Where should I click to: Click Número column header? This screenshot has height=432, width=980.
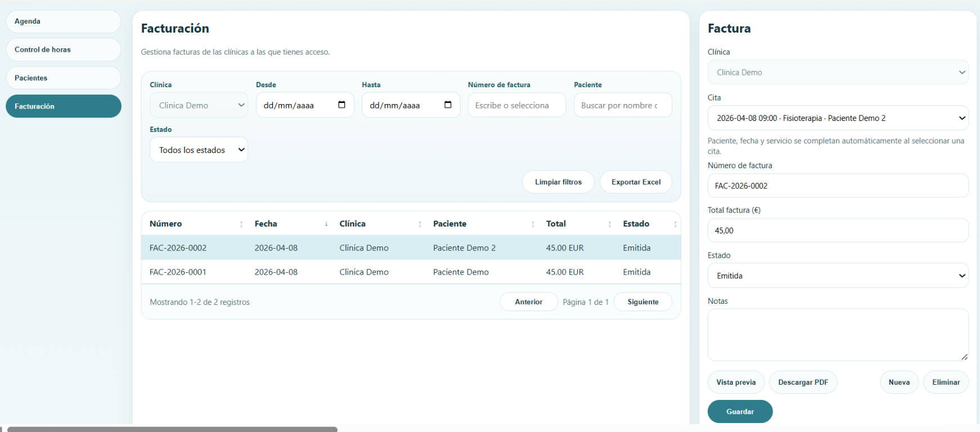click(x=165, y=224)
